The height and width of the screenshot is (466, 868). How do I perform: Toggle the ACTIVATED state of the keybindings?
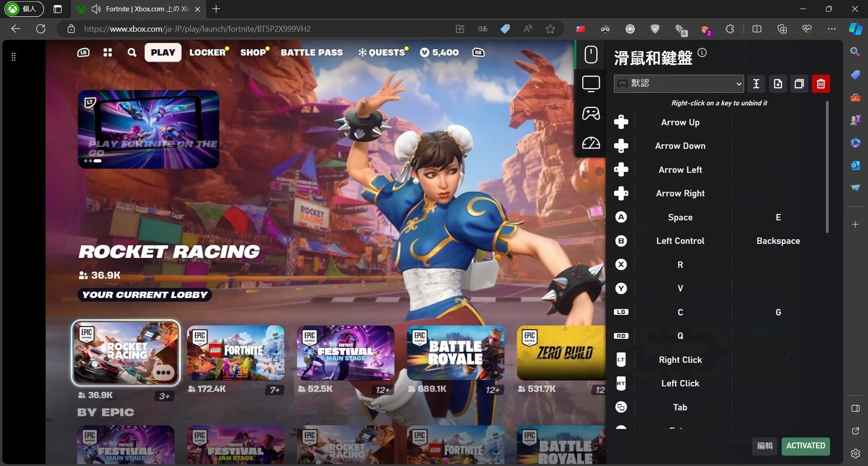[x=805, y=446]
